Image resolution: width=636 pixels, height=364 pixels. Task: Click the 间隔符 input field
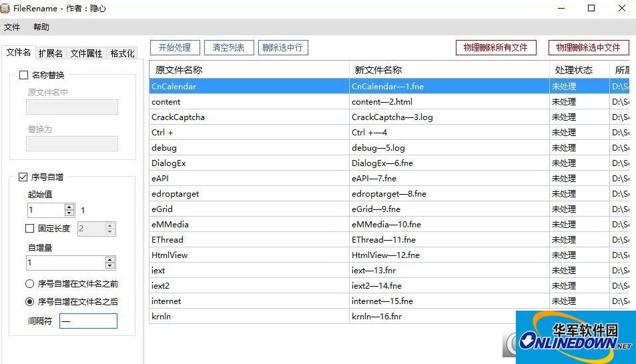[88, 321]
